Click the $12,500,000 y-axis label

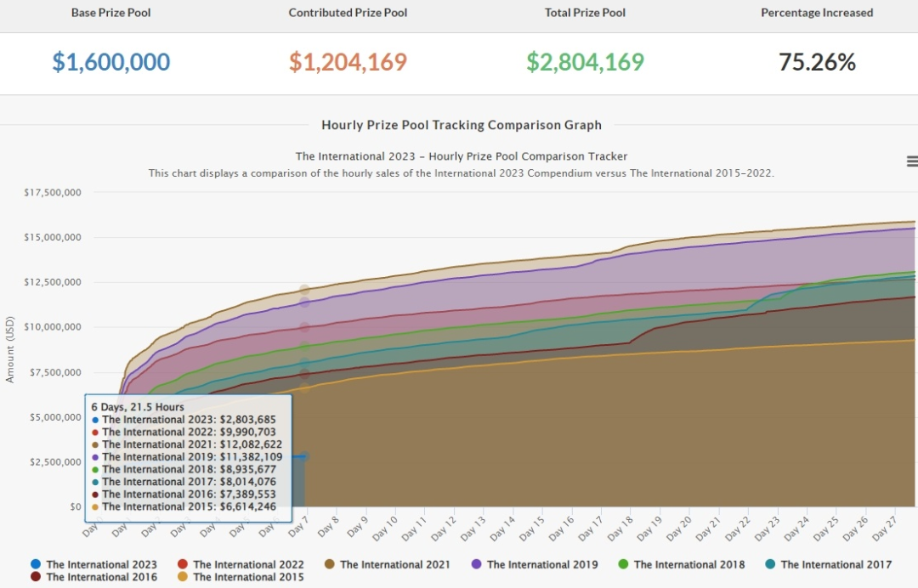[x=53, y=282]
